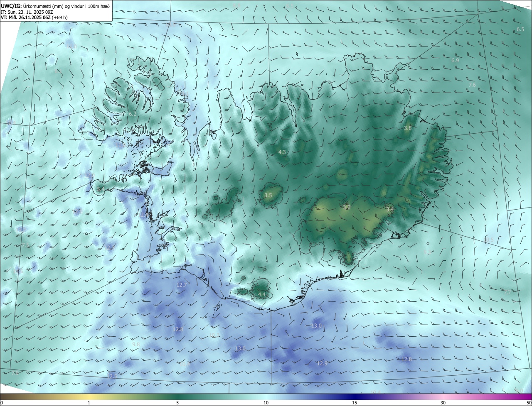Click the 5.4 value on Snæfellsnes peninsula
532x406 pixels.
(x=100, y=189)
